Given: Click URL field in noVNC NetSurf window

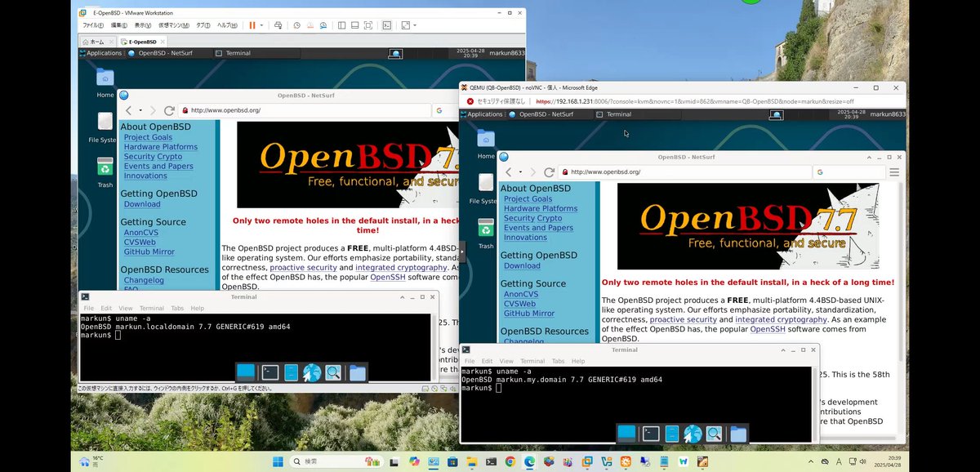Looking at the screenshot, I should (685, 172).
